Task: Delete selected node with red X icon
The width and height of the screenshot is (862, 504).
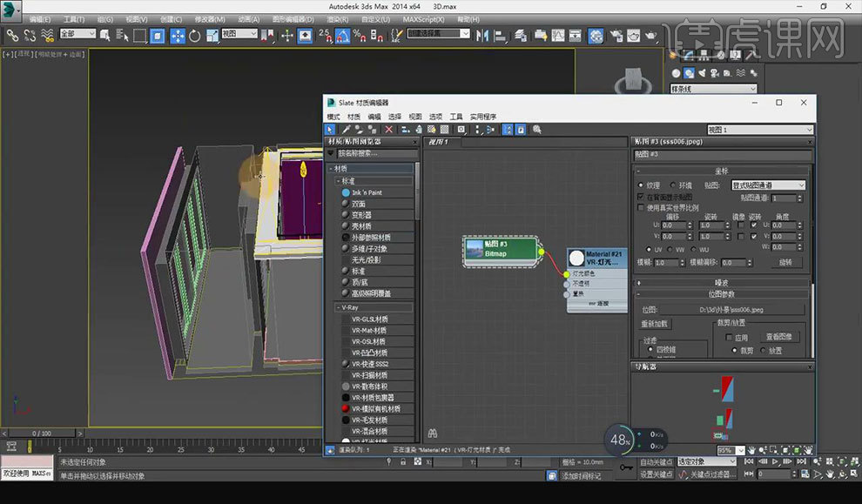Action: [x=388, y=130]
